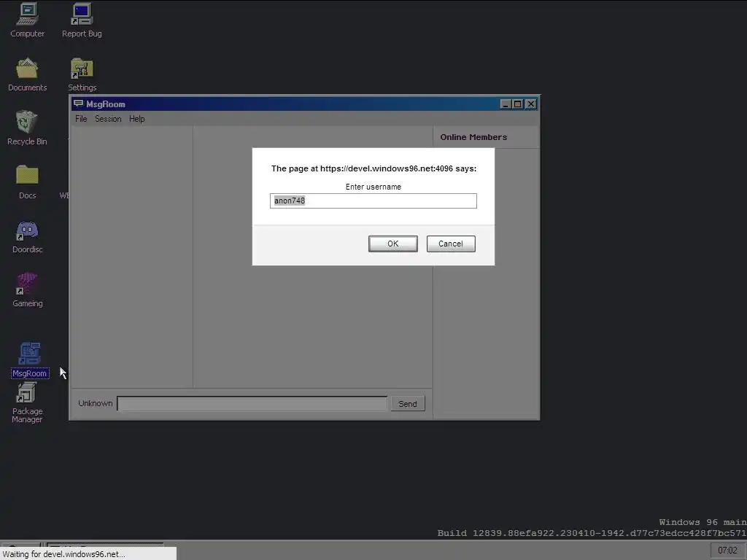747x560 pixels.
Task: Click the Send button in MsgRoom
Action: tap(408, 404)
